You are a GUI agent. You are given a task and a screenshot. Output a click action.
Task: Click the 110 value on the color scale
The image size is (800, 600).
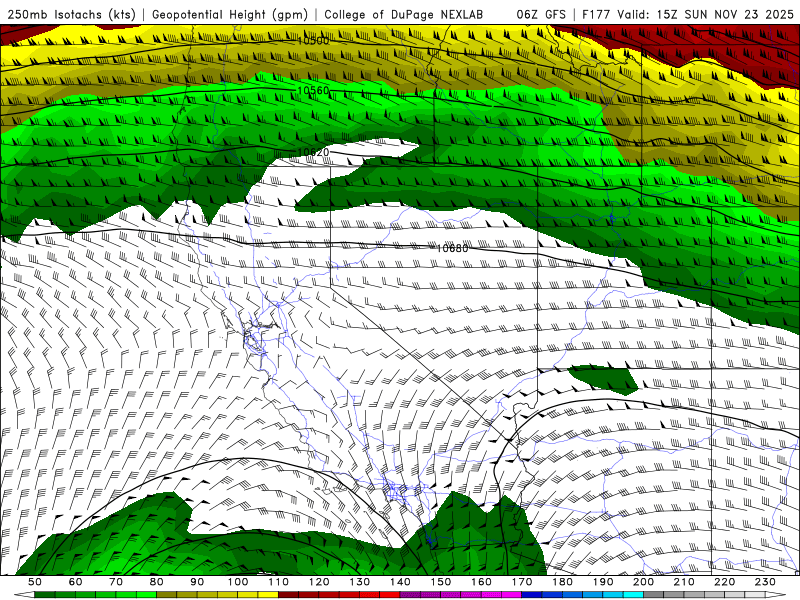(279, 582)
